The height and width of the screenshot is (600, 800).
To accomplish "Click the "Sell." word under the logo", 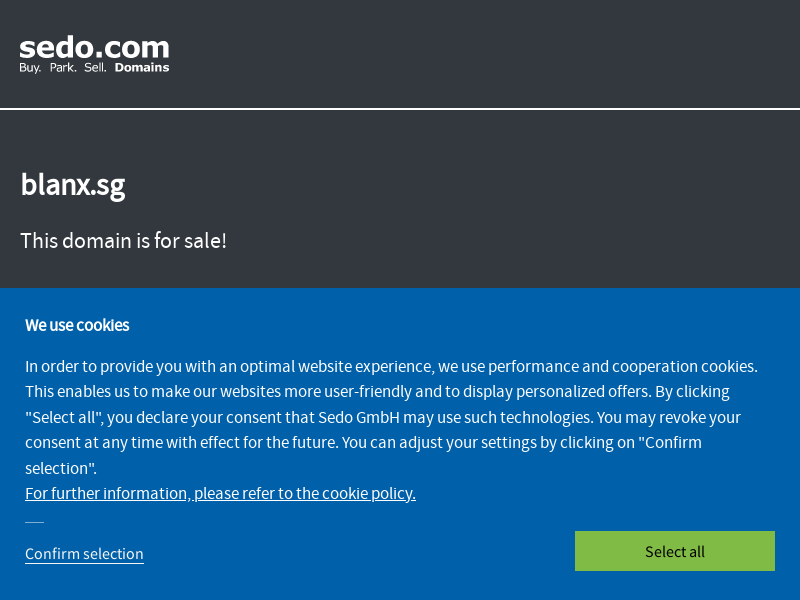I will [x=95, y=67].
